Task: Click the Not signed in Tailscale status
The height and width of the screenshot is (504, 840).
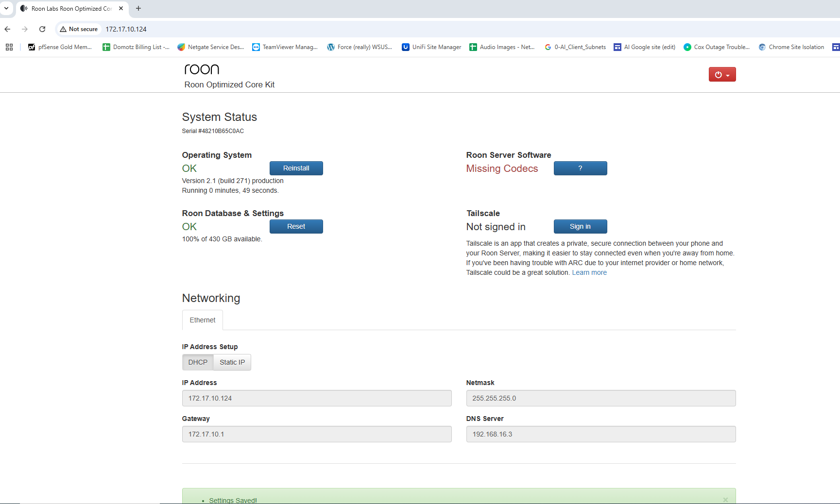Action: 496,227
